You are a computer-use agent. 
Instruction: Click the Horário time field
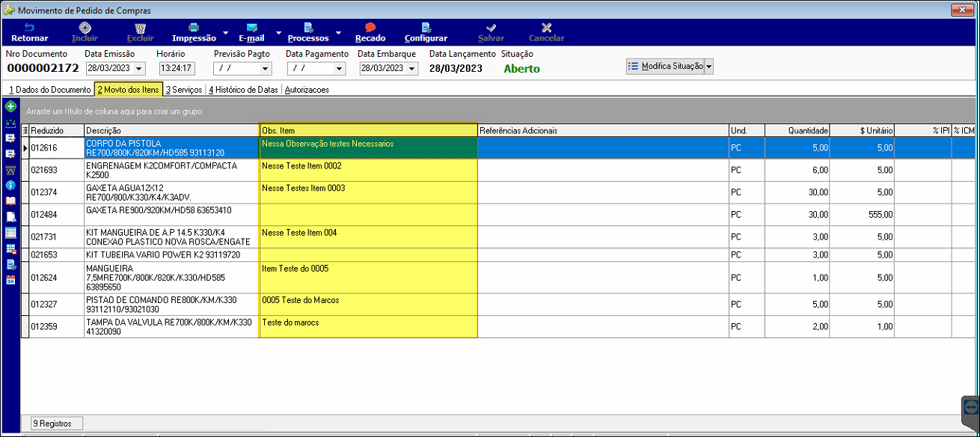click(x=177, y=68)
